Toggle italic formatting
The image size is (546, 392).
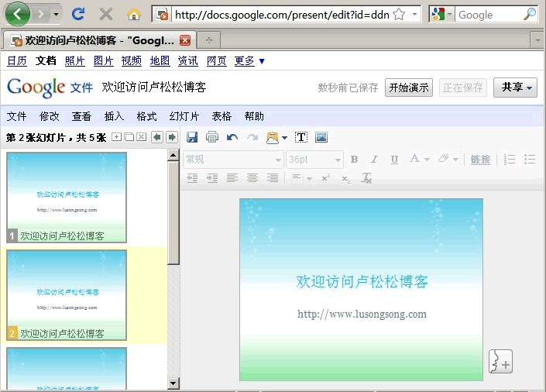[x=374, y=160]
